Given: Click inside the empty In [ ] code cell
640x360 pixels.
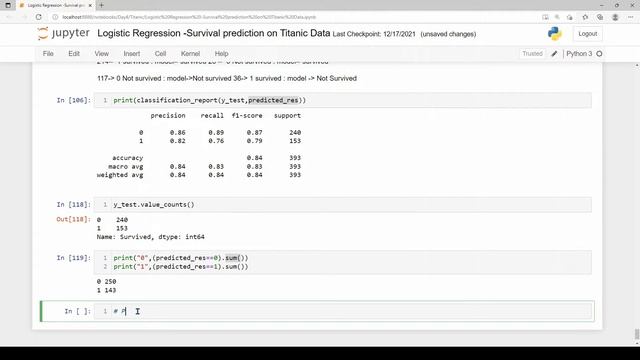Looking at the screenshot, I should tap(342, 311).
